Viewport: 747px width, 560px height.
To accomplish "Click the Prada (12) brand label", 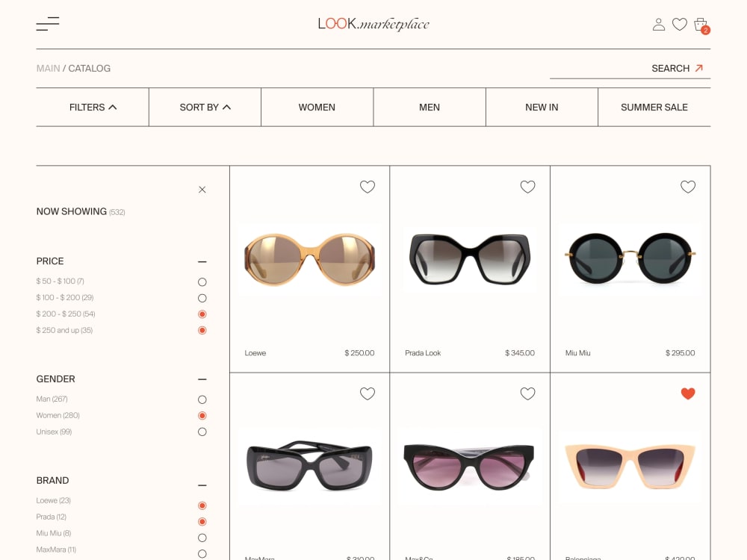I will point(51,517).
